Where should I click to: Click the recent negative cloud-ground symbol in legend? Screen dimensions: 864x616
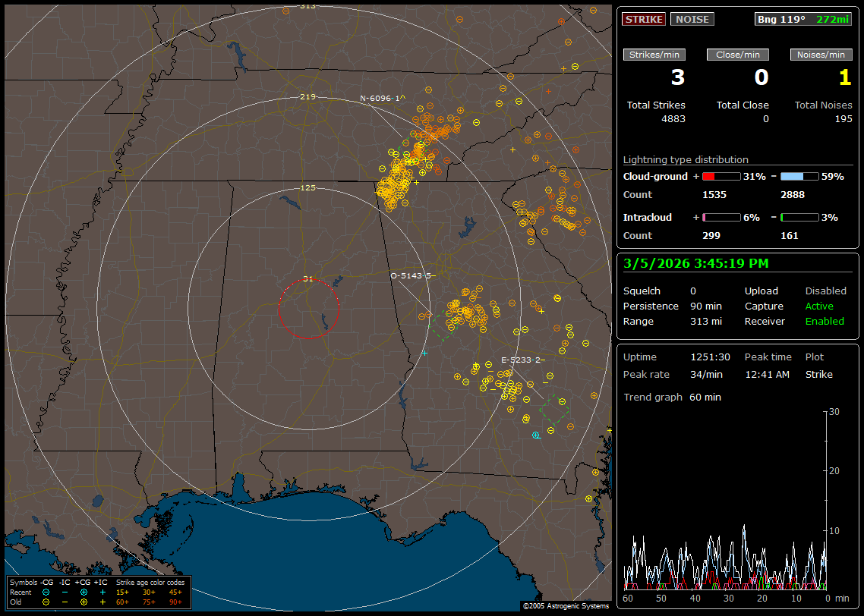[46, 592]
